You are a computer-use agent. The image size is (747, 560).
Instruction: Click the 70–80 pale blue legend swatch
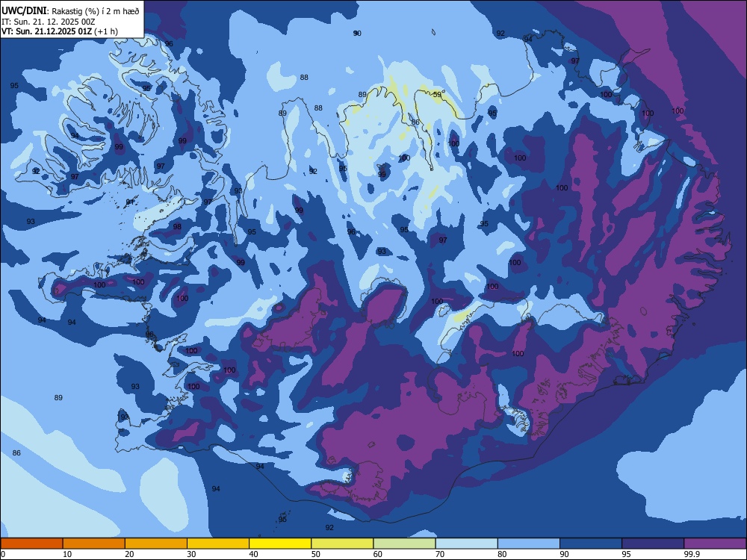point(466,544)
